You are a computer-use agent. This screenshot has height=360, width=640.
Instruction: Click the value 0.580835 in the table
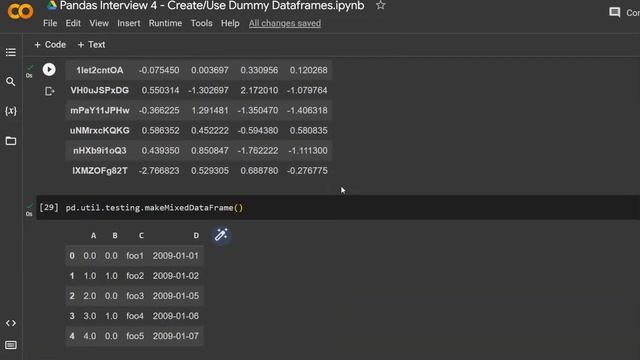point(309,131)
